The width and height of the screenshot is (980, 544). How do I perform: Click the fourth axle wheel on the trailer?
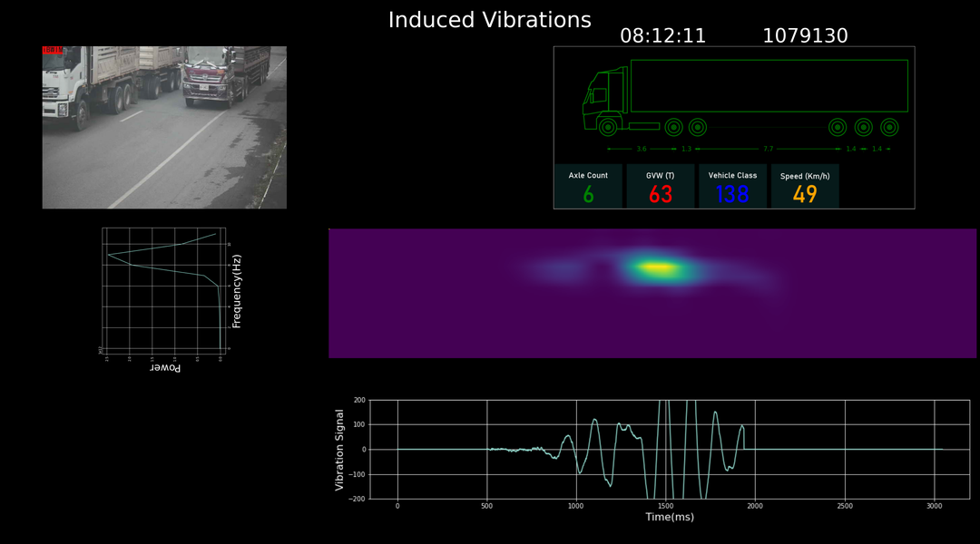[838, 128]
